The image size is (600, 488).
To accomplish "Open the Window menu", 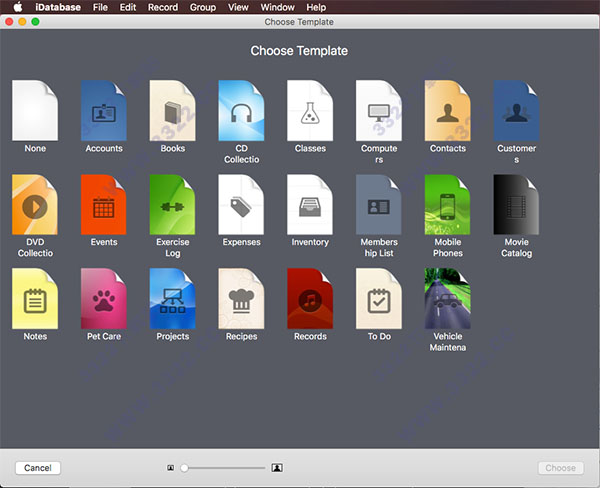I will (277, 7).
